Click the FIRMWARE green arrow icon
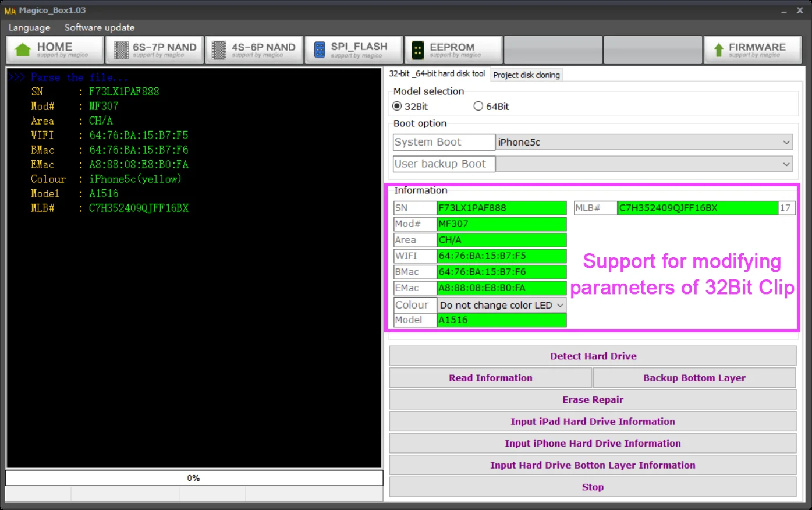Viewport: 812px width, 510px height. (x=719, y=50)
